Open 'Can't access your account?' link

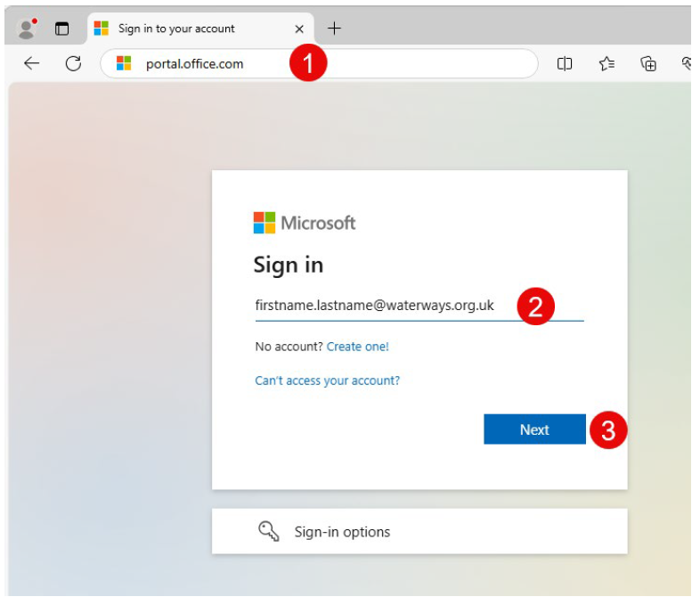327,380
